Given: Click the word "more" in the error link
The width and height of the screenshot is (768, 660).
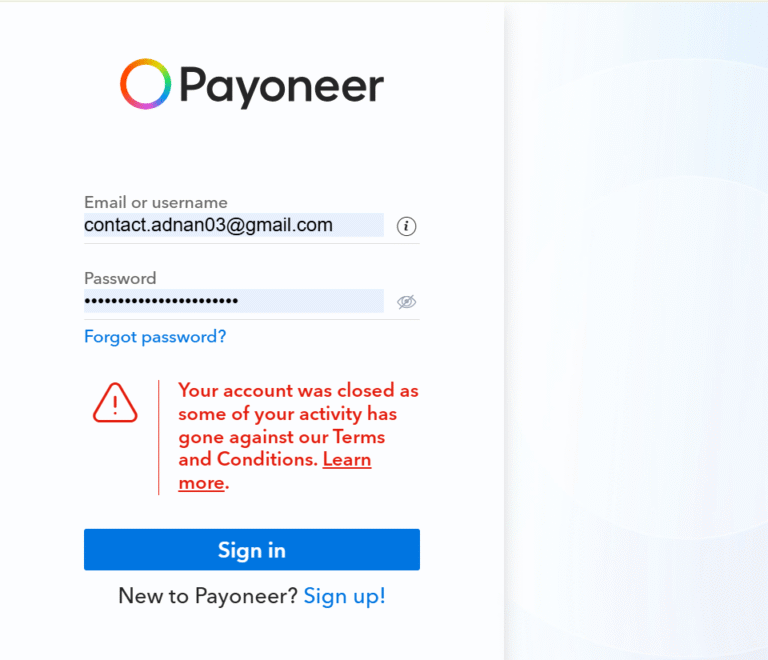Looking at the screenshot, I should click(201, 483).
